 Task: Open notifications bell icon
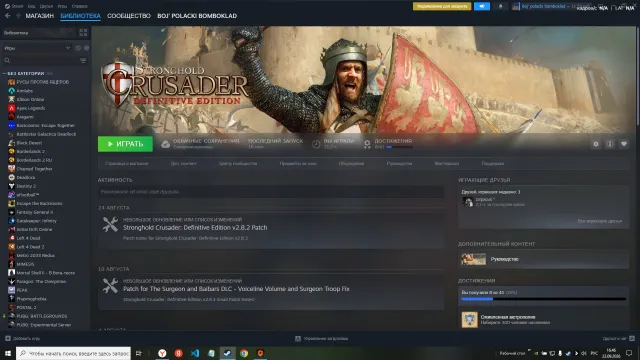click(x=500, y=6)
